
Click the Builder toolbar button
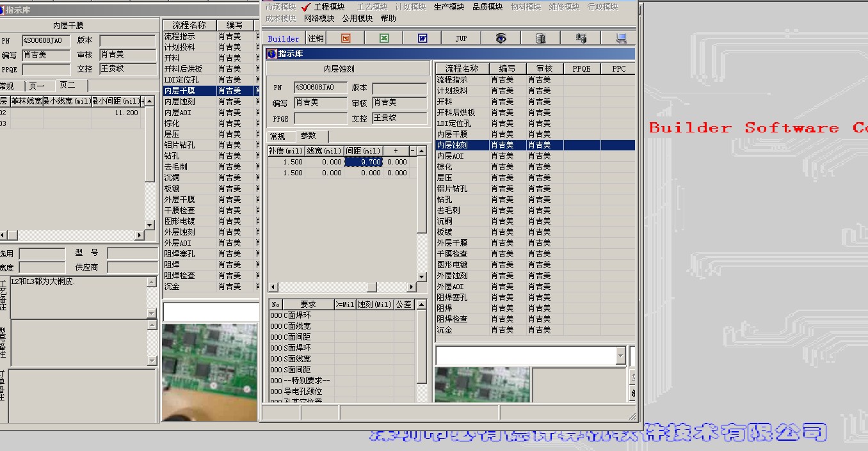[284, 38]
